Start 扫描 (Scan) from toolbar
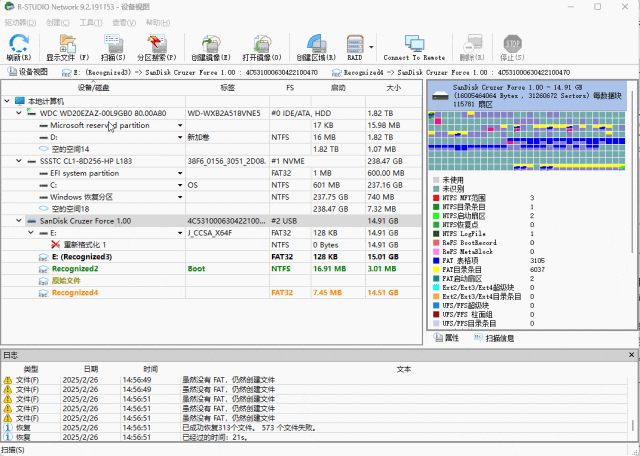Screen dimensions: 640x456 (x=113, y=43)
